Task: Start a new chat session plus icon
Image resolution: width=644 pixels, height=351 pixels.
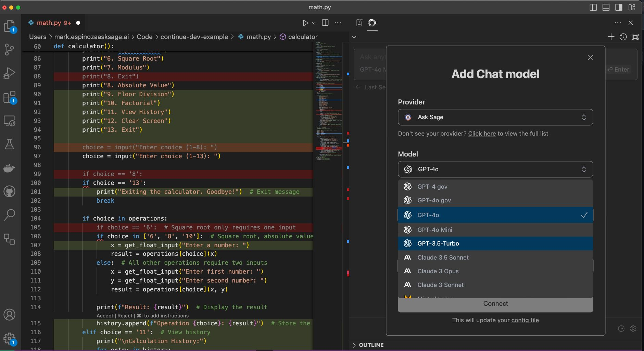Action: [611, 37]
